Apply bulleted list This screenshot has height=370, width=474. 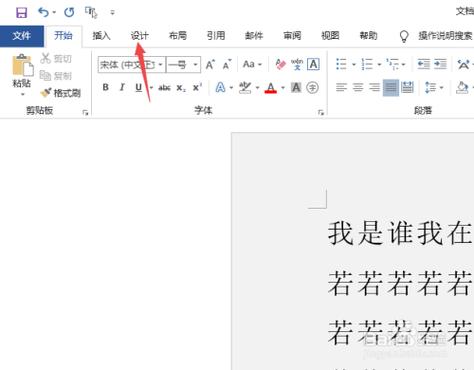point(341,64)
